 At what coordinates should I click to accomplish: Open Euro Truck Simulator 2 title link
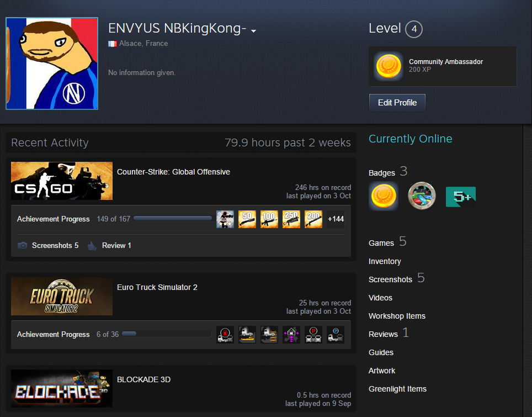(157, 287)
